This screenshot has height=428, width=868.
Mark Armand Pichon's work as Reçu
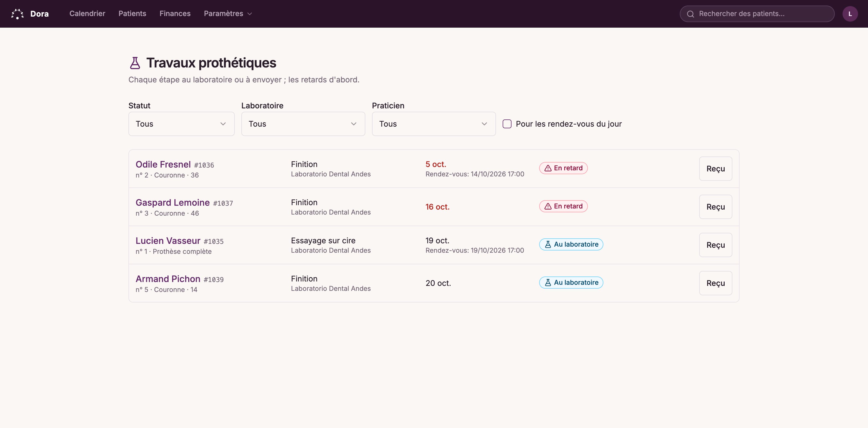coord(715,283)
